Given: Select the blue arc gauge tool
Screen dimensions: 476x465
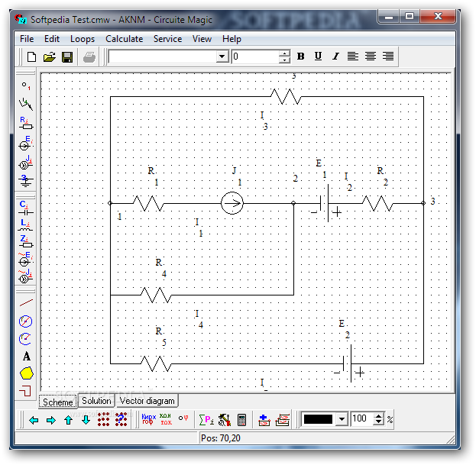Looking at the screenshot, I should click(26, 339).
